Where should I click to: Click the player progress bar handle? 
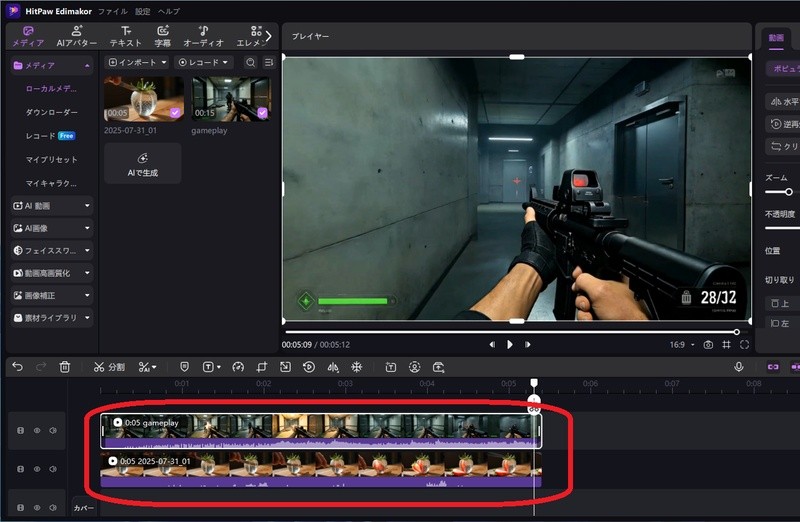tap(736, 332)
